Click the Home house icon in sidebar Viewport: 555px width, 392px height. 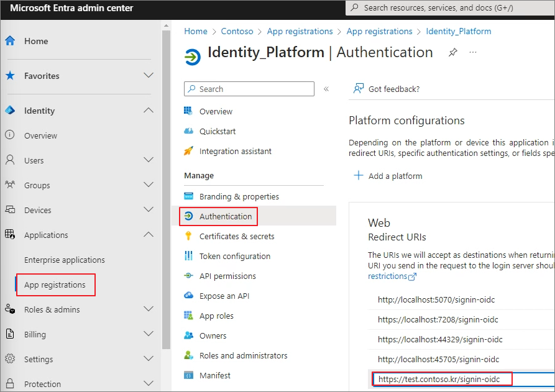(10, 41)
